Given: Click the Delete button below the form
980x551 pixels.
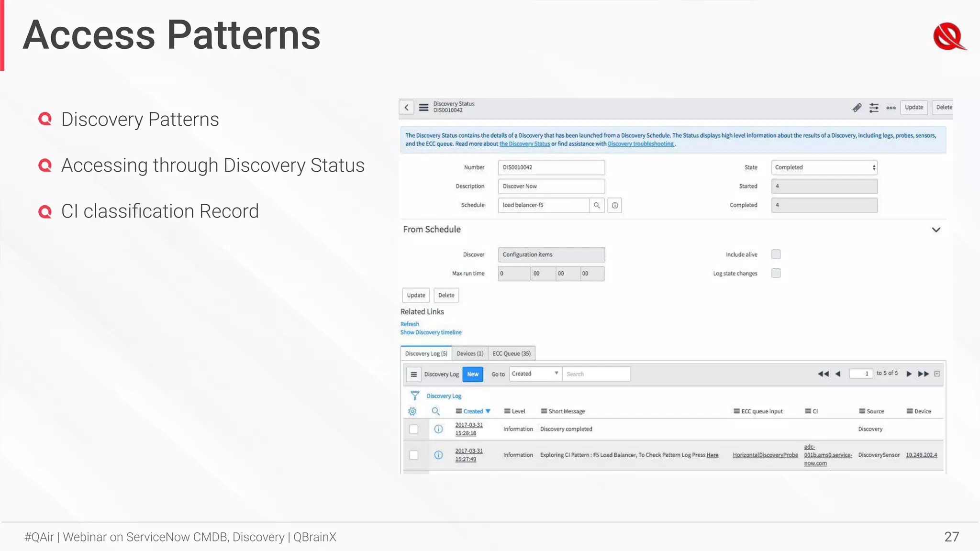Looking at the screenshot, I should click(x=446, y=296).
